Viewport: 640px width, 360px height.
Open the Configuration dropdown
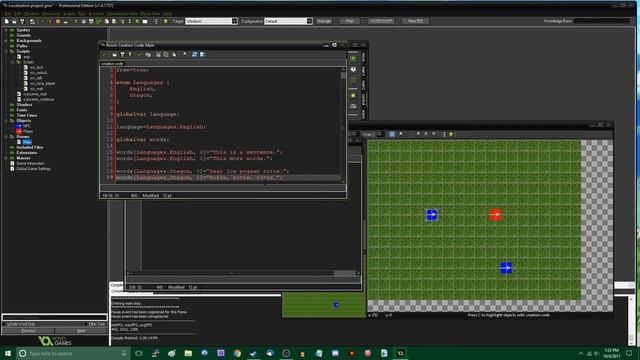pyautogui.click(x=309, y=21)
